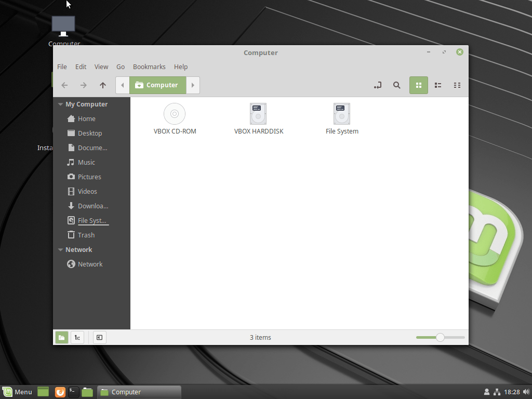This screenshot has height=399, width=532.
Task: Adjust the zoom slider handle
Action: [x=440, y=338]
